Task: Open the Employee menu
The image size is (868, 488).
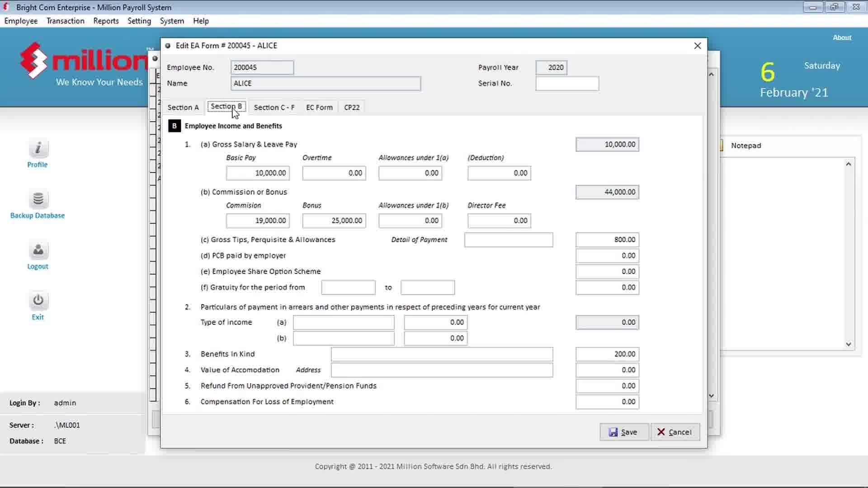Action: pos(21,21)
